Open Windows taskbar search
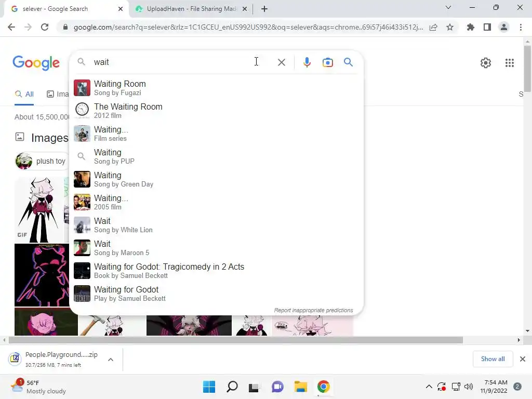 click(x=232, y=387)
